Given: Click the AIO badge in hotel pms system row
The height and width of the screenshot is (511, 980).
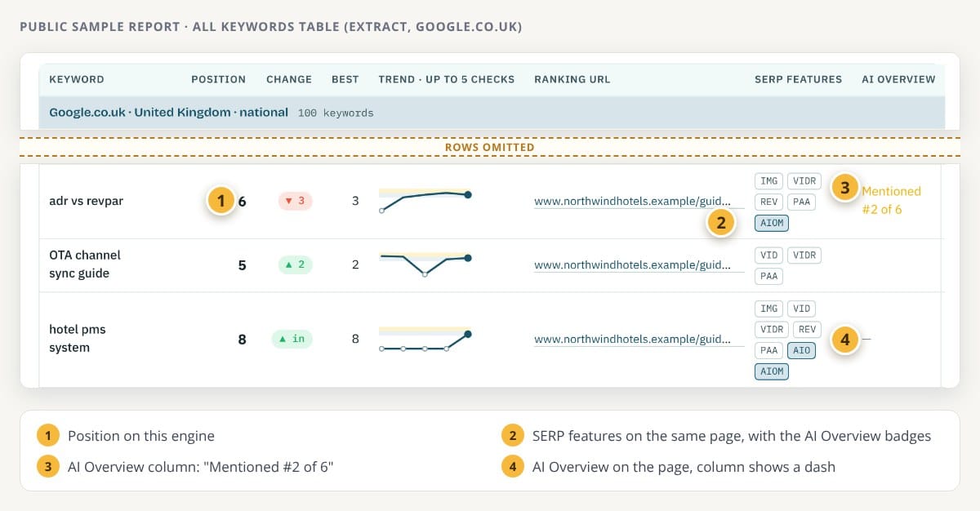Looking at the screenshot, I should click(801, 350).
